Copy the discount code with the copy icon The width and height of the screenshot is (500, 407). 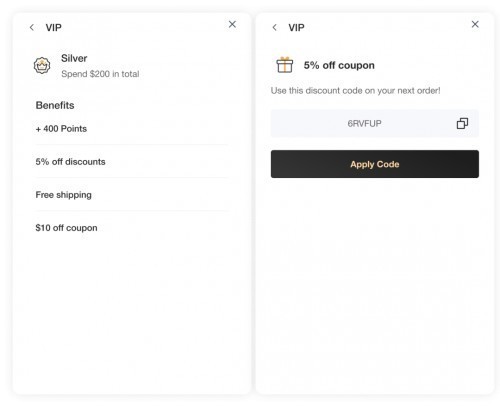tap(462, 123)
